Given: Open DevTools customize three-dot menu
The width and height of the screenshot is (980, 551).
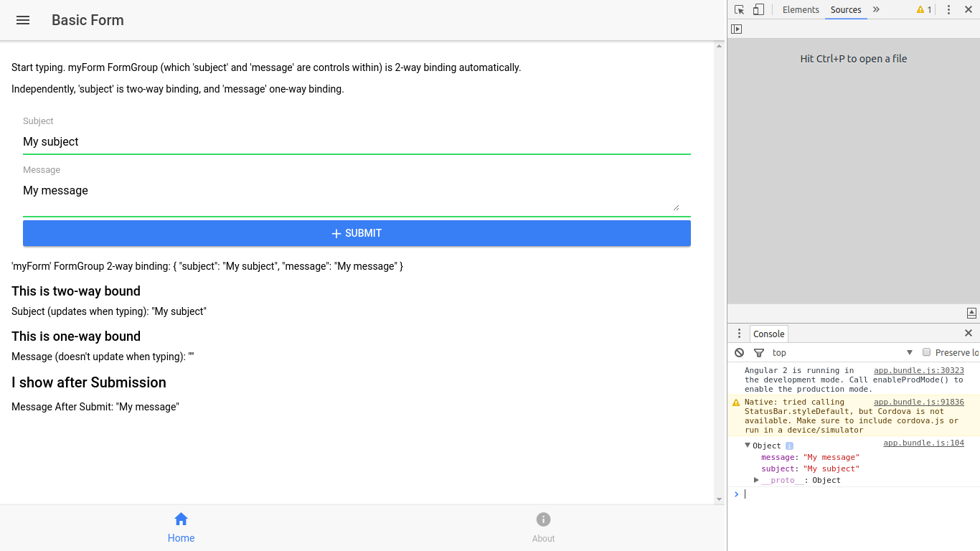Looking at the screenshot, I should click(948, 10).
